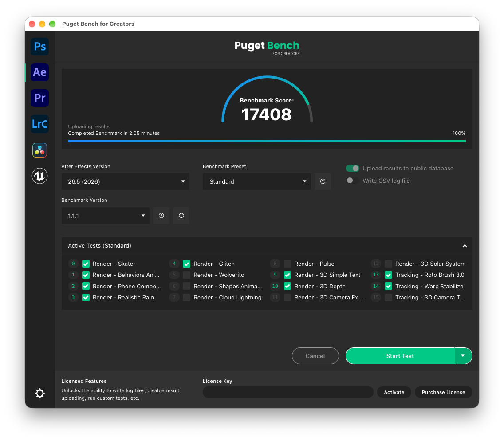
Task: Click test number 13 badge
Action: [376, 275]
